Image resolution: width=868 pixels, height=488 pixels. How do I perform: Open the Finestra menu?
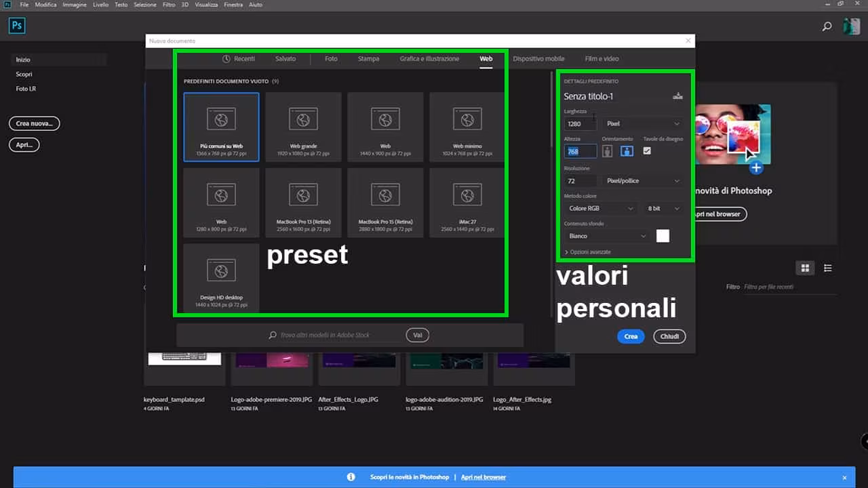(233, 5)
